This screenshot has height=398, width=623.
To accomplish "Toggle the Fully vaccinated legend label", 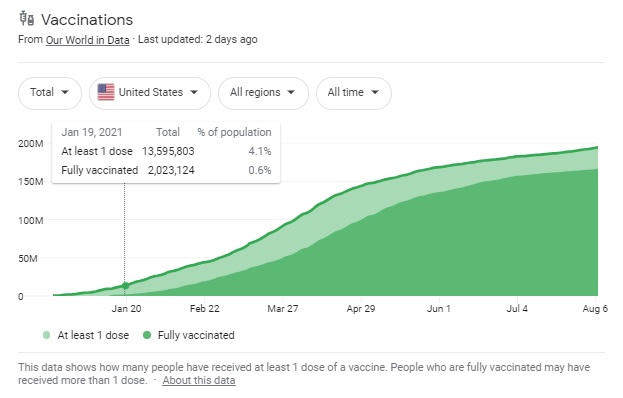I will (x=196, y=335).
